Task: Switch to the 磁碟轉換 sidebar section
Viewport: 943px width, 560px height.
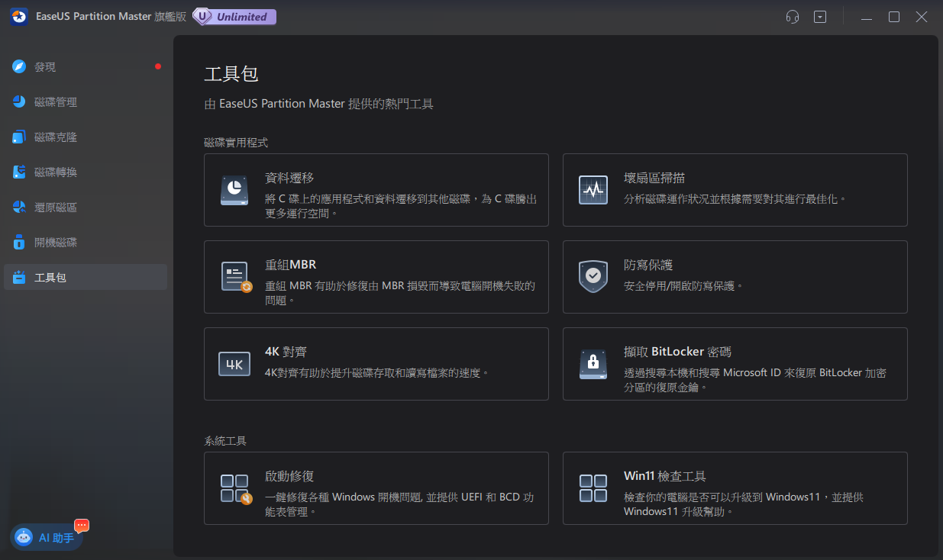Action: point(86,172)
